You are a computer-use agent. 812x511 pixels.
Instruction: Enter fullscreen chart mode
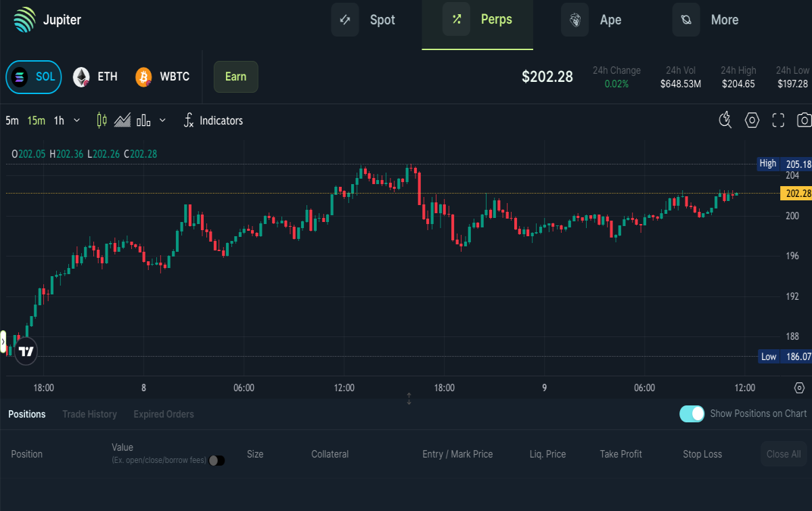778,120
